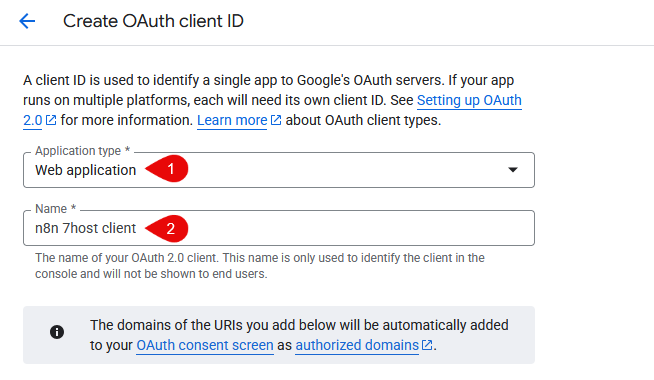Viewport: 654px width, 380px height.
Task: Click the helper text under the Name field
Action: 259,266
